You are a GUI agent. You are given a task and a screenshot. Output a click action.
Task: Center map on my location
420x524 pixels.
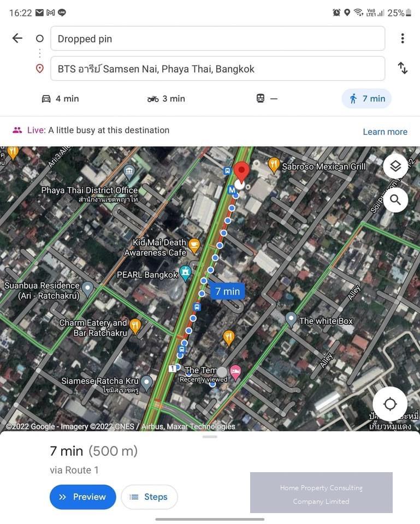390,404
